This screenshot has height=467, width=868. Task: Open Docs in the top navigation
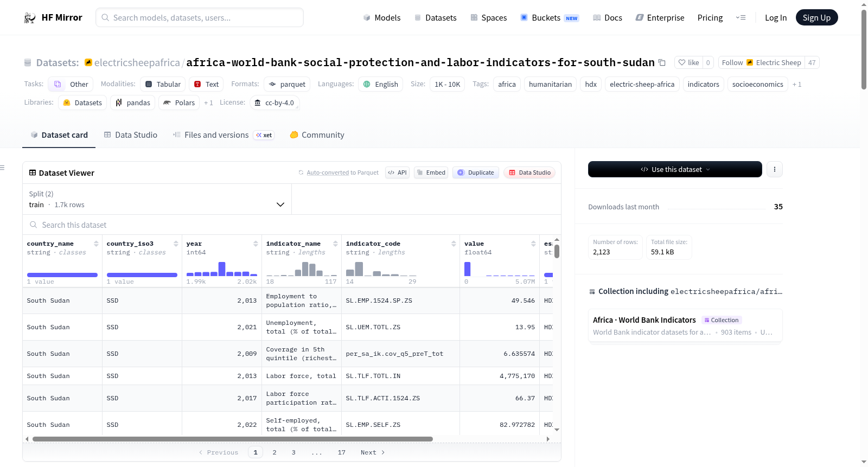[608, 18]
